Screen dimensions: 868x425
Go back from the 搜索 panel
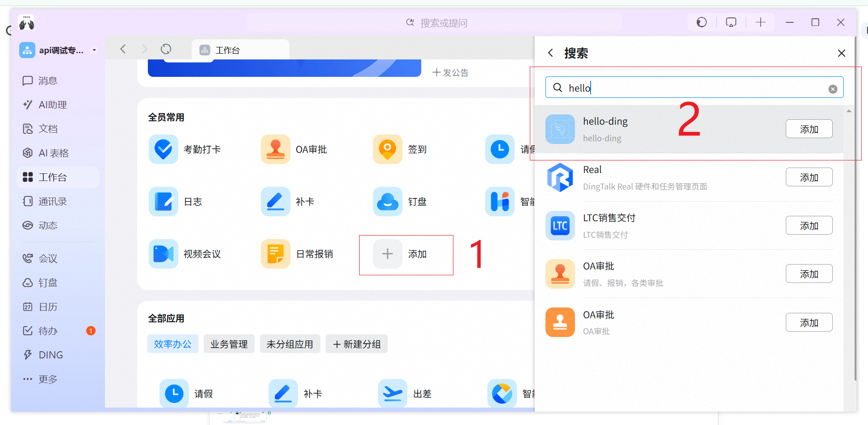pyautogui.click(x=551, y=53)
